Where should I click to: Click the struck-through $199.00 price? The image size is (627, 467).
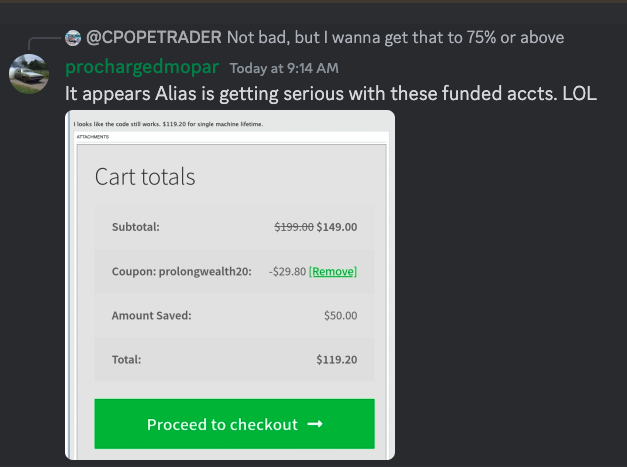pos(293,227)
